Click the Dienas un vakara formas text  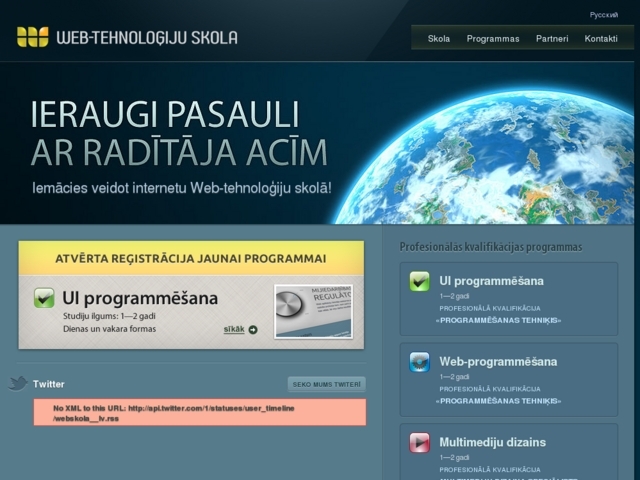[109, 329]
